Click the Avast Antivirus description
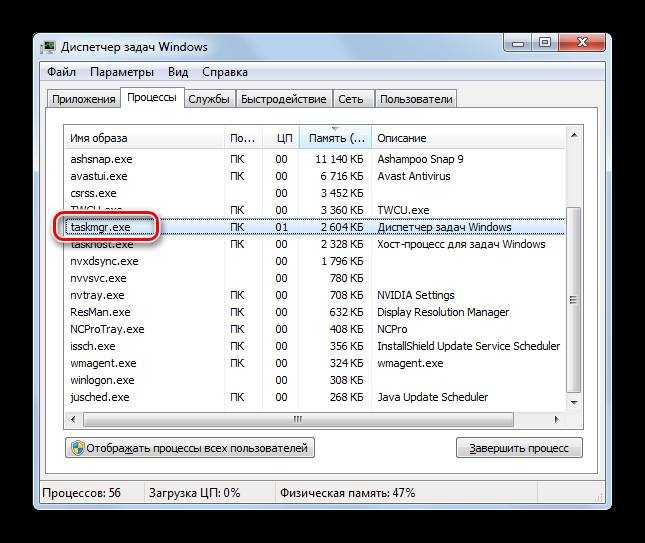This screenshot has height=543, width=645. [x=414, y=176]
